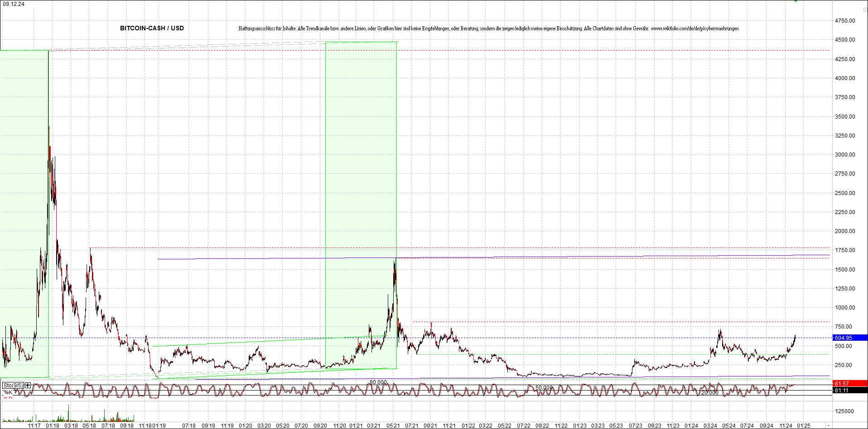Click the 2750.00 price axis label
Screen dimensions: 868x429
tap(845, 174)
